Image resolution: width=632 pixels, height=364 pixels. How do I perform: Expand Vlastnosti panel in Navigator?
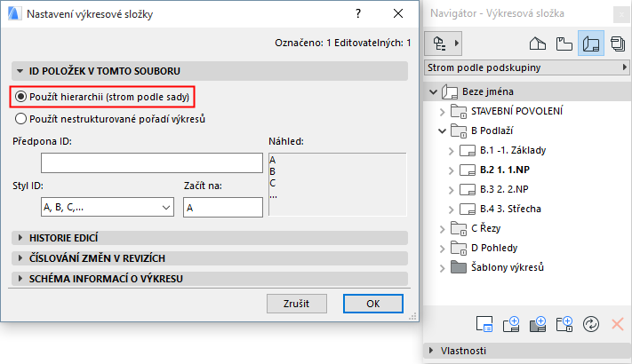click(x=432, y=351)
